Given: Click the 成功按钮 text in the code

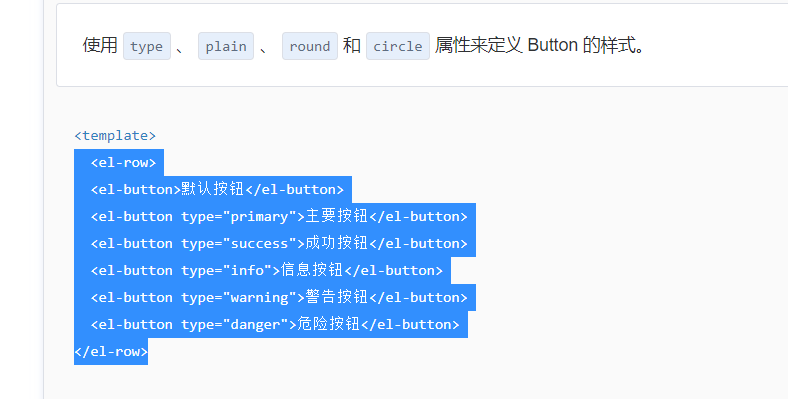Looking at the screenshot, I should [337, 243].
